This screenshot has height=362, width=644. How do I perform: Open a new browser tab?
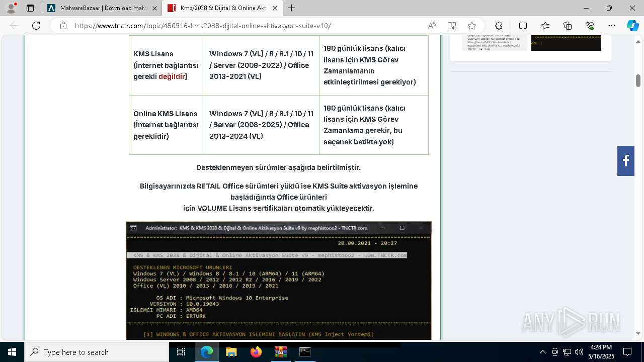coord(292,8)
